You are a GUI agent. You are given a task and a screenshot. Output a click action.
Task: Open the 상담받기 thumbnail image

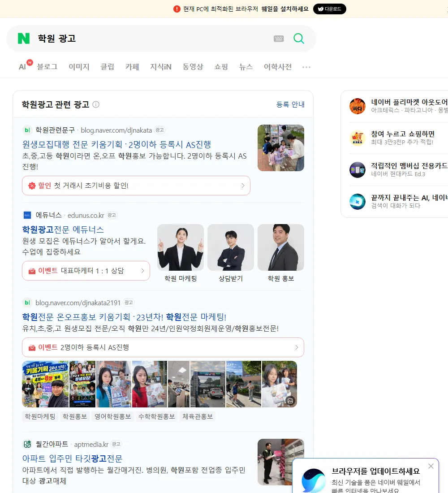click(231, 247)
